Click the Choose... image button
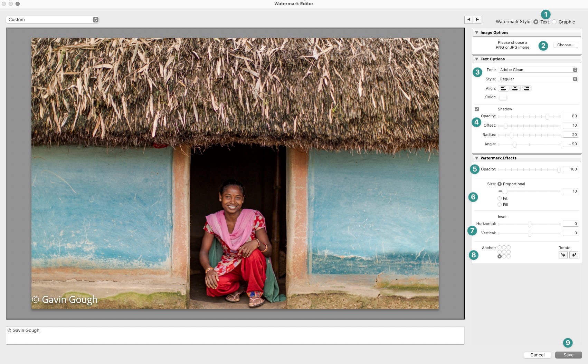Viewport: 588px width, 364px height. 566,45
